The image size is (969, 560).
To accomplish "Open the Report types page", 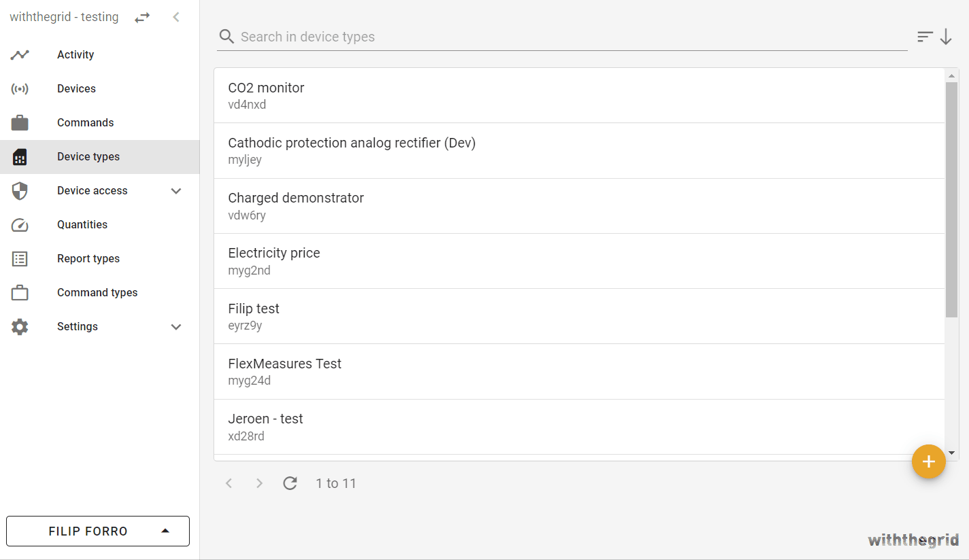I will [x=88, y=259].
